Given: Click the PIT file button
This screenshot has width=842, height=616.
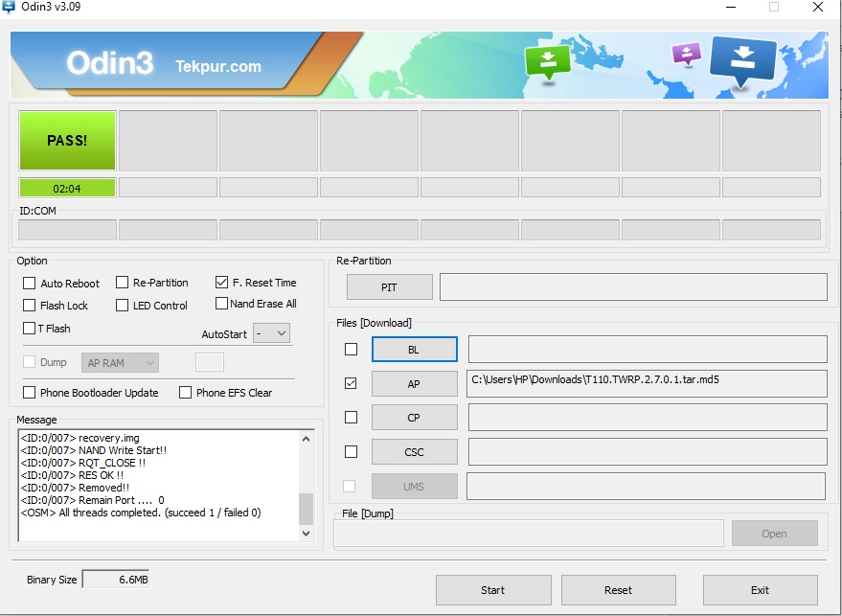Looking at the screenshot, I should 389,287.
